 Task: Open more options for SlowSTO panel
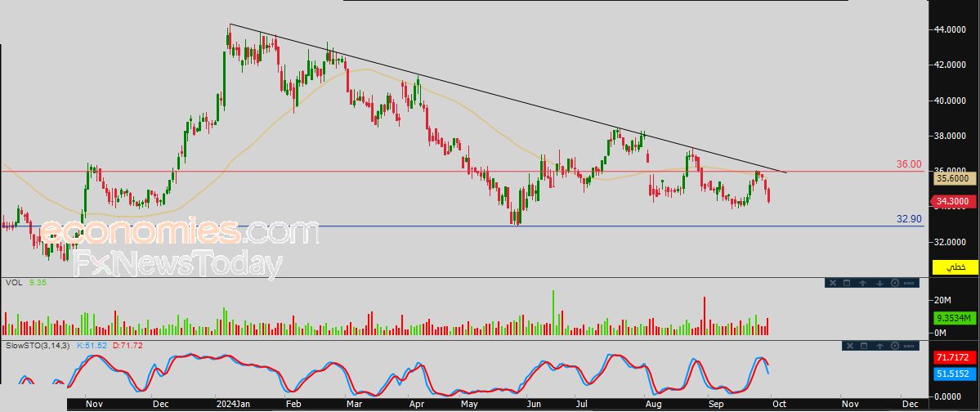pos(909,346)
